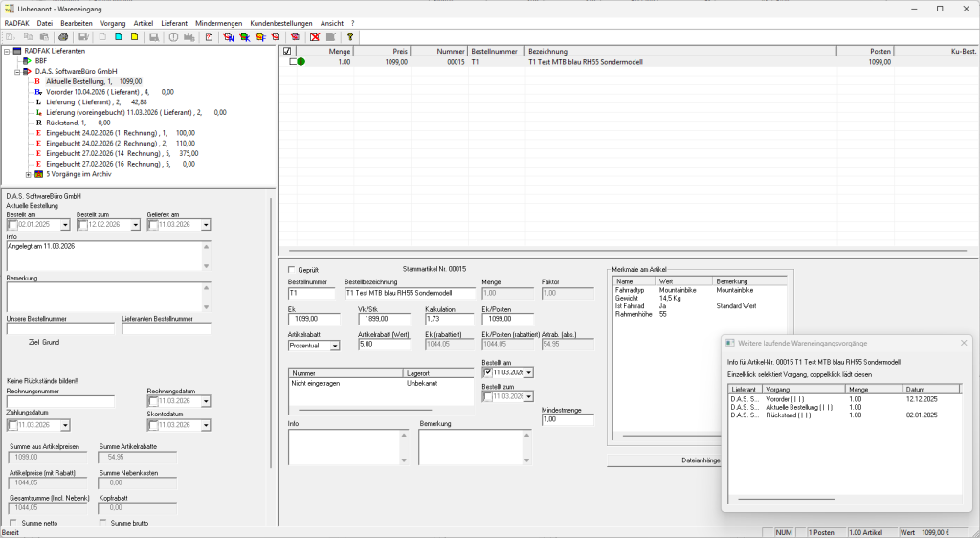Click the cyan document toolbar icon
Image resolution: width=980 pixels, height=538 pixels.
click(119, 36)
